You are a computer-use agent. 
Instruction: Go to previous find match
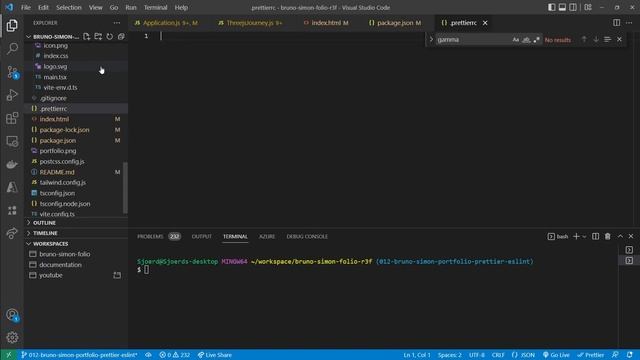click(x=584, y=40)
